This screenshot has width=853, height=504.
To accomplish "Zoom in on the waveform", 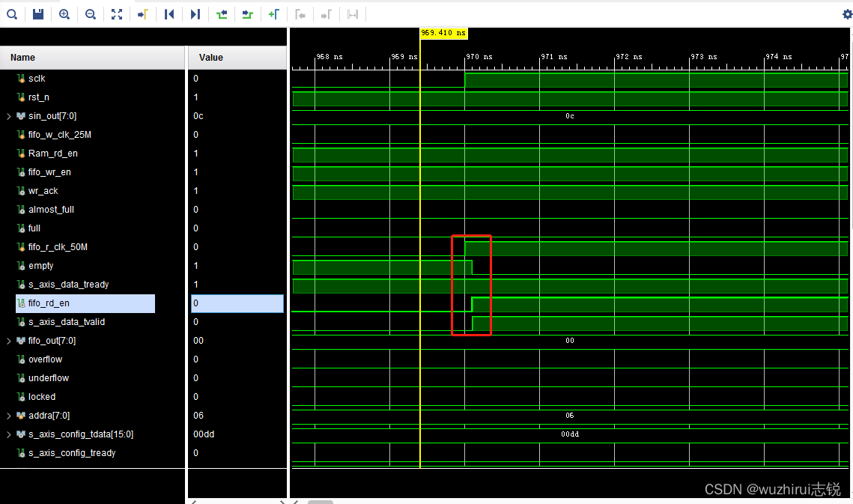I will [64, 14].
